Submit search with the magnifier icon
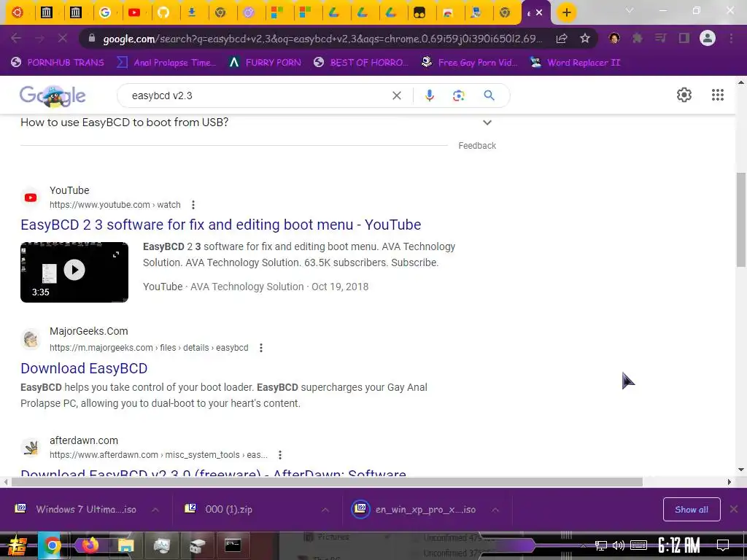This screenshot has height=560, width=747. 489,96
